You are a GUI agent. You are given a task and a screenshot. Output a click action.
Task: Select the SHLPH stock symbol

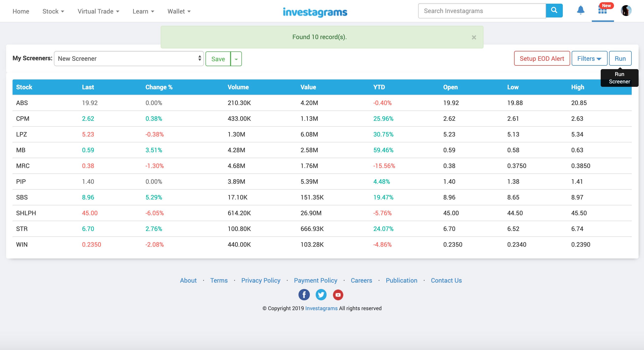coord(26,213)
